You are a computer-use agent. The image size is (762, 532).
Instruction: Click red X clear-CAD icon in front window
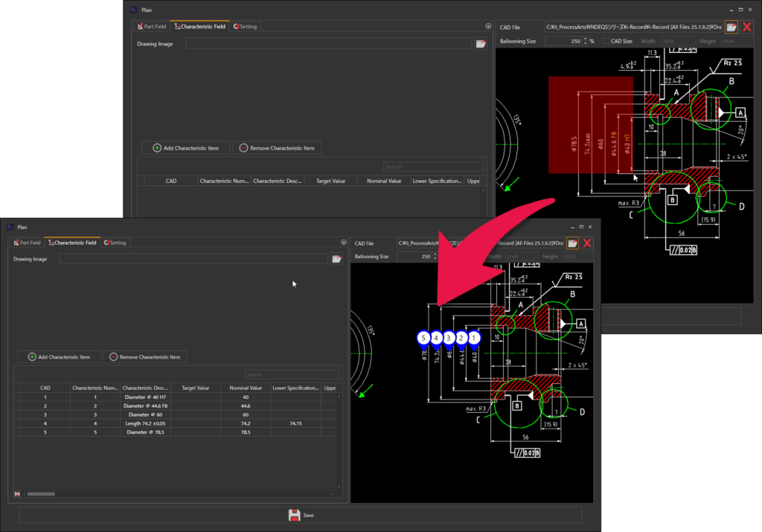pyautogui.click(x=587, y=243)
